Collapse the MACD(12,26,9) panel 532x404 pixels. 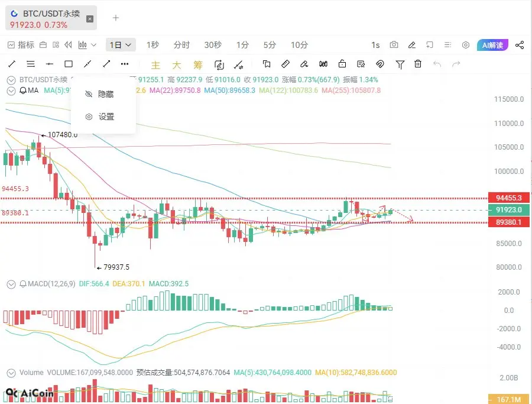tap(11, 284)
